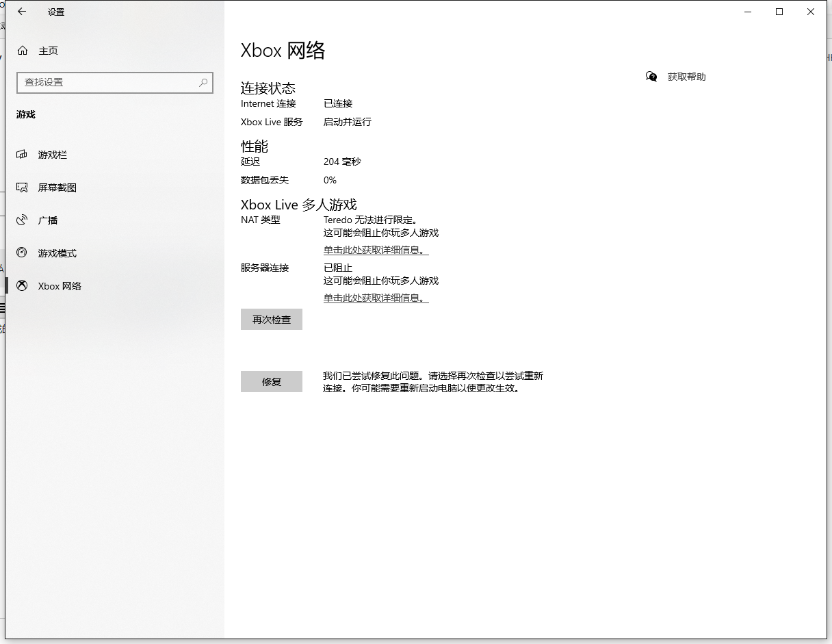Click the 获取帮助 chat icon
832x644 pixels.
651,77
